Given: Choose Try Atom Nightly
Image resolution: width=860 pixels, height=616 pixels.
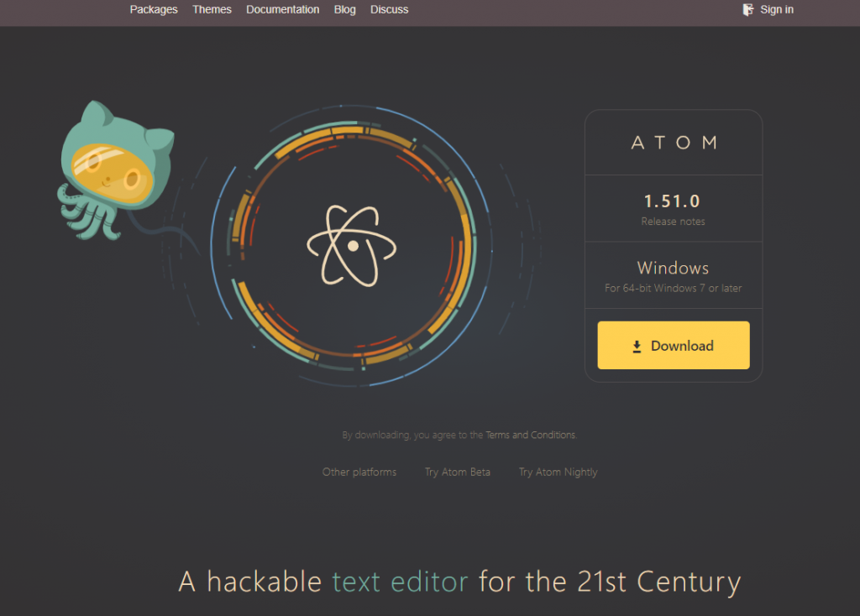Looking at the screenshot, I should click(x=558, y=472).
